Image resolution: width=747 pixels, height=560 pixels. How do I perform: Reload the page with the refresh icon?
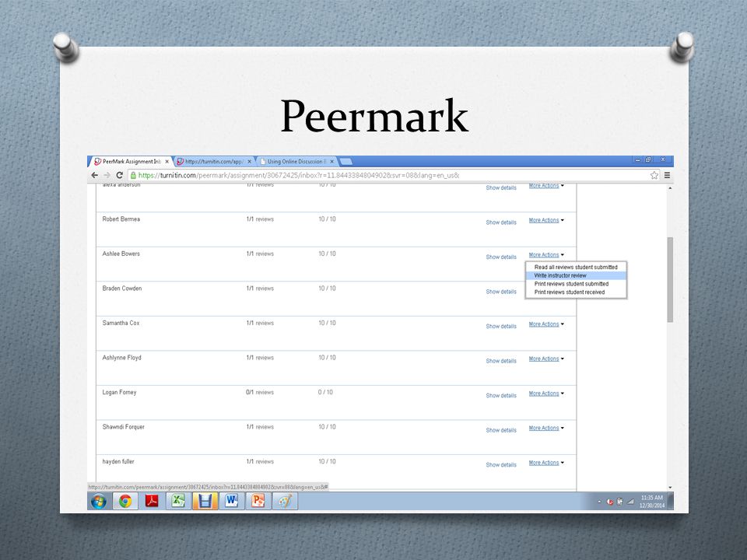click(x=120, y=175)
